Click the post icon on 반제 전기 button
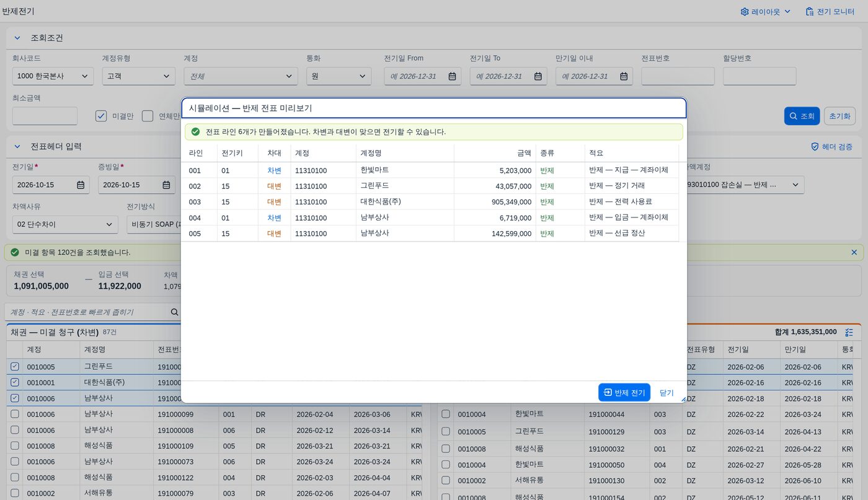The image size is (868, 500). [608, 392]
